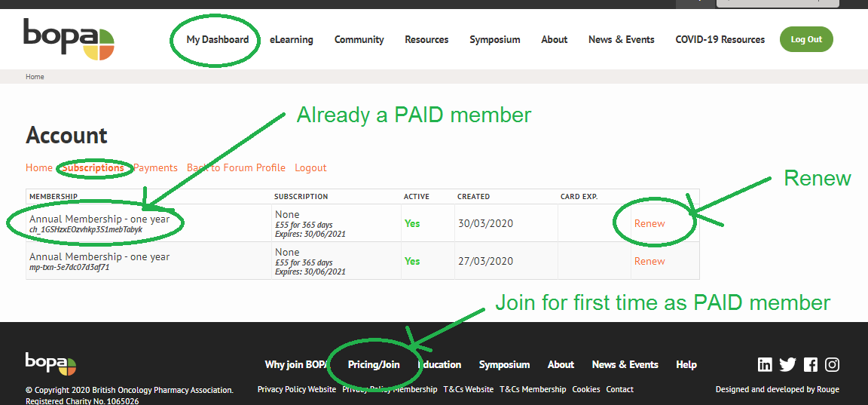Open News & Events in the footer
868x405 pixels.
point(625,364)
